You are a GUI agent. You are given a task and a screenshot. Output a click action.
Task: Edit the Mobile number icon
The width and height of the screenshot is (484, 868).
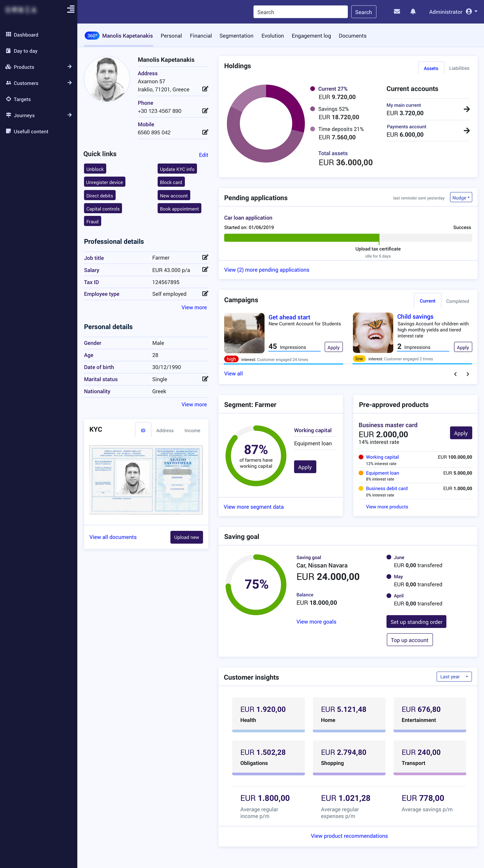pyautogui.click(x=205, y=132)
